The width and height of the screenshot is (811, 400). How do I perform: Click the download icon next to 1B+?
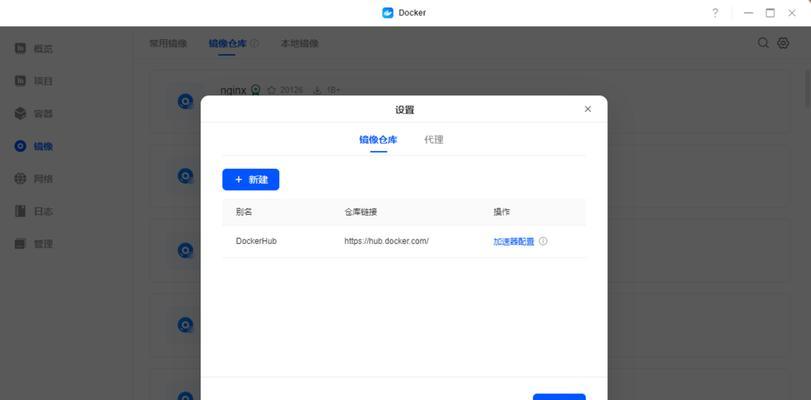317,90
